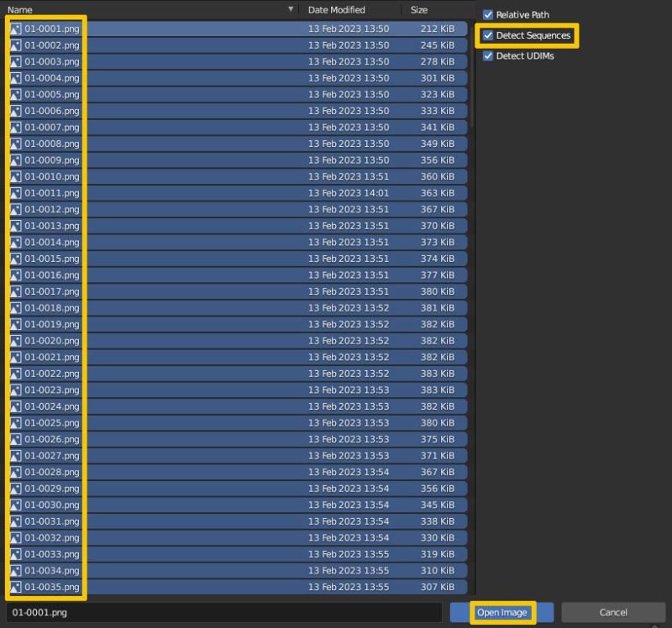Click the image icon of 01-0013.png
Screen dimensions: 672x628
(x=15, y=226)
